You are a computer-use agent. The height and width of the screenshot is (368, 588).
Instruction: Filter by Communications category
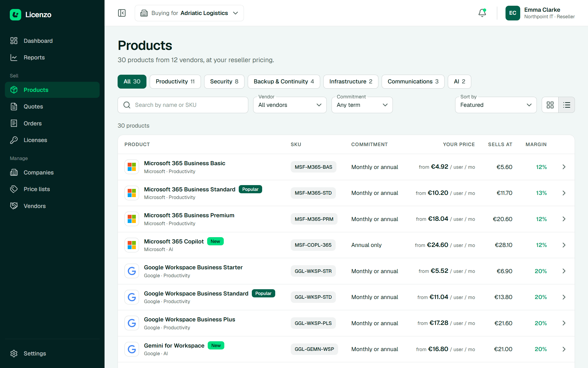(x=413, y=82)
